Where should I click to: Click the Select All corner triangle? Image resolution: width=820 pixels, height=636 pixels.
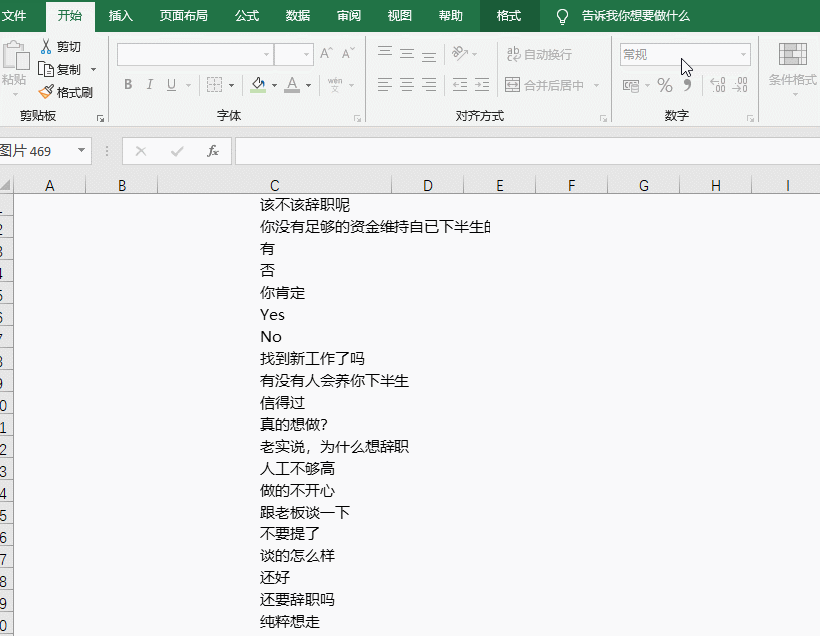tap(6, 185)
